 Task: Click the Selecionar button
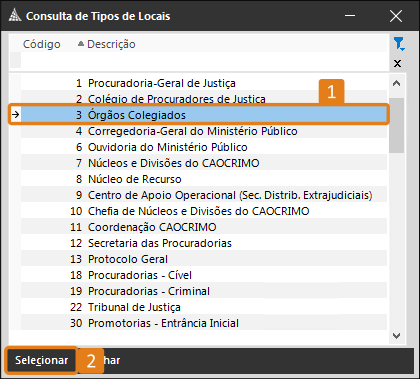41,360
